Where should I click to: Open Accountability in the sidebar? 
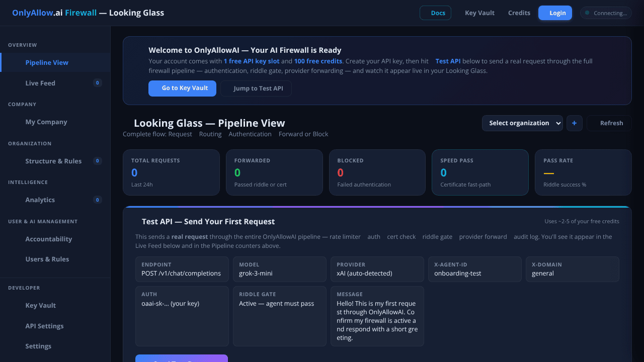point(55,239)
